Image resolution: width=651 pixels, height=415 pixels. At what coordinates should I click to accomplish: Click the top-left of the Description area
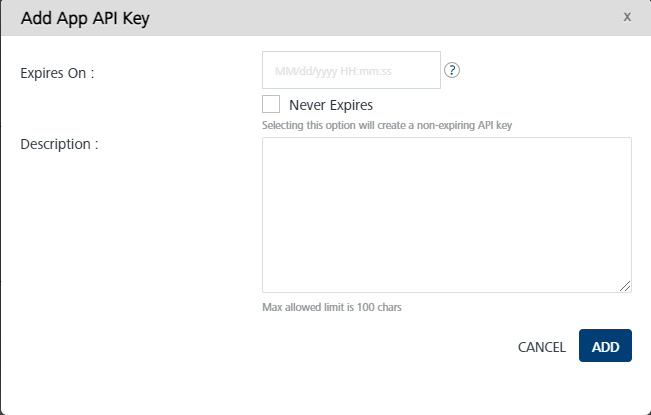click(270, 145)
